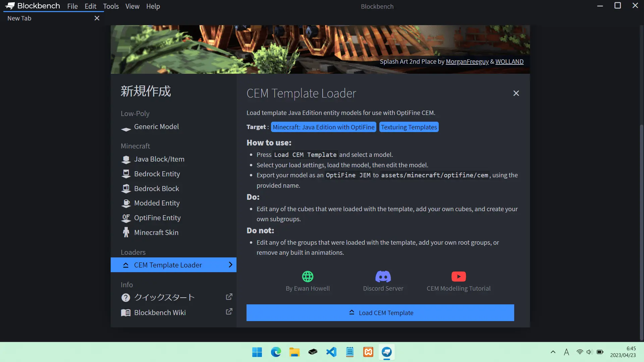Image resolution: width=644 pixels, height=362 pixels.
Task: Click the Texturing Templates tag
Action: (x=409, y=127)
